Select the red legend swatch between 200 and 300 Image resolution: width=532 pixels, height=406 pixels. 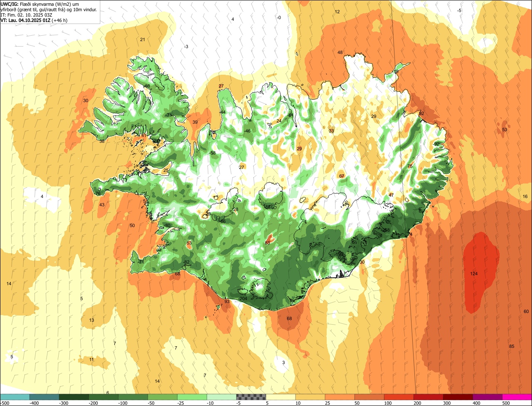point(429,397)
